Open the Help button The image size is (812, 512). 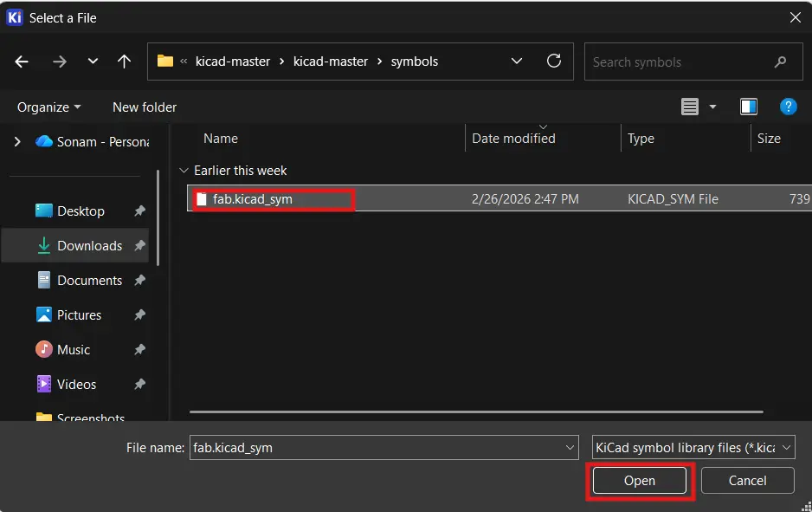(788, 107)
